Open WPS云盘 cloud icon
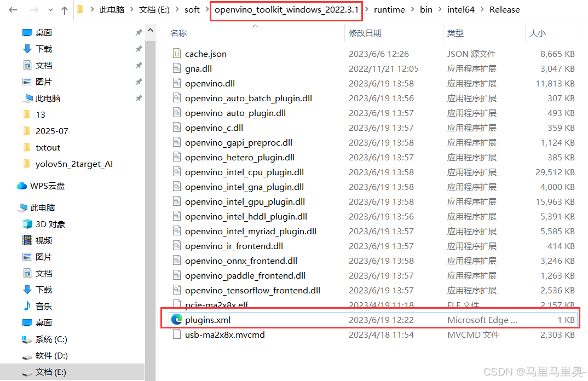 click(22, 186)
